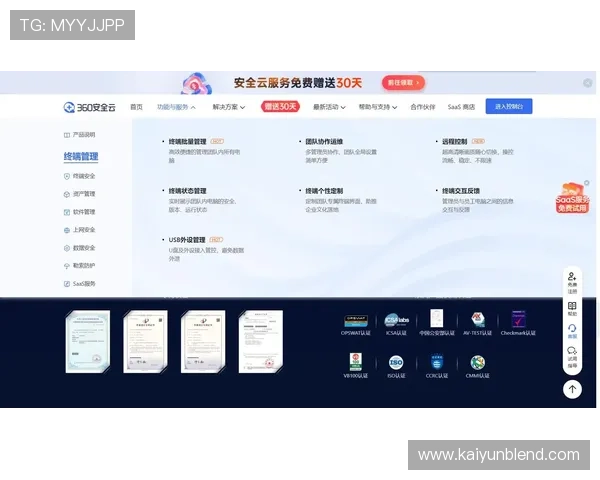The image size is (600, 480).
Task: Close the SaaS服务 floating badge
Action: click(x=587, y=183)
